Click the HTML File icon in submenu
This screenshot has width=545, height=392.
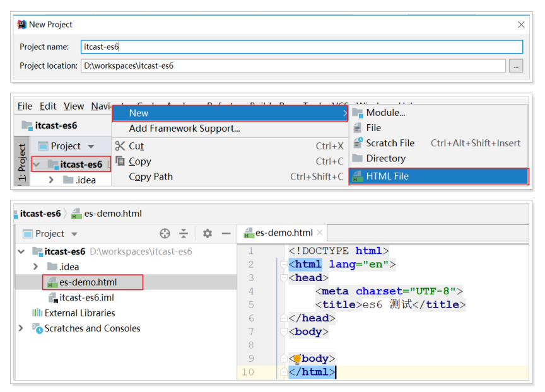pyautogui.click(x=358, y=176)
